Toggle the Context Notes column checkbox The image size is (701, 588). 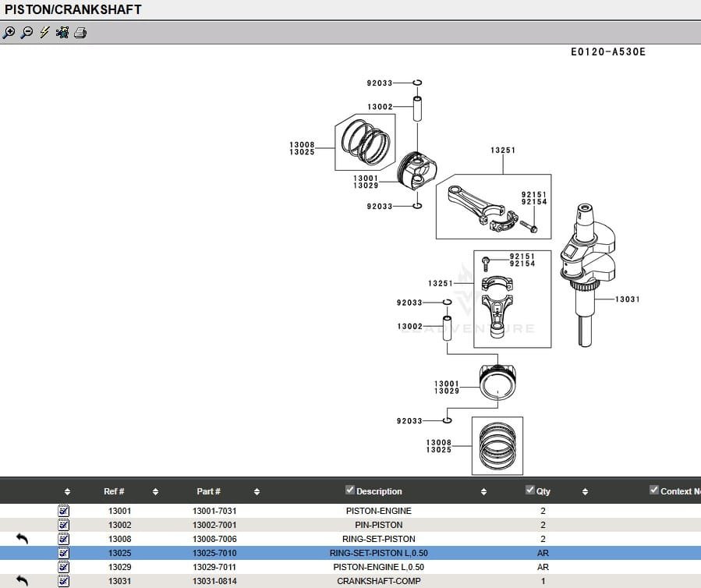click(x=654, y=491)
